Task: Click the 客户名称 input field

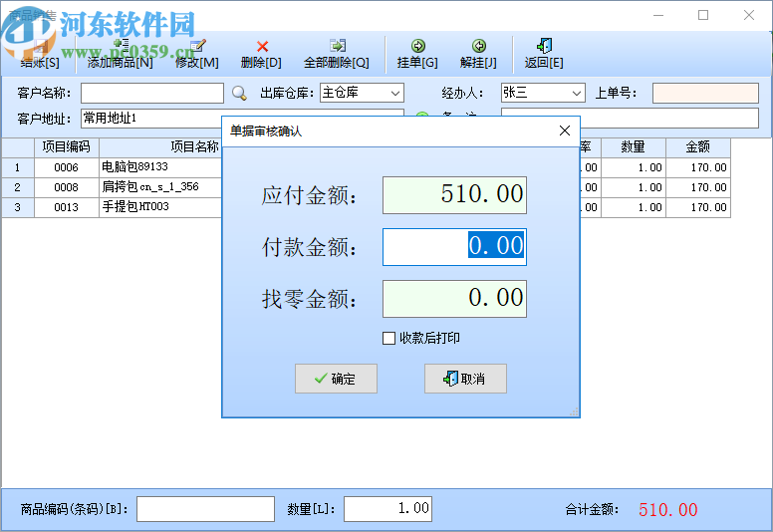Action: click(x=152, y=93)
